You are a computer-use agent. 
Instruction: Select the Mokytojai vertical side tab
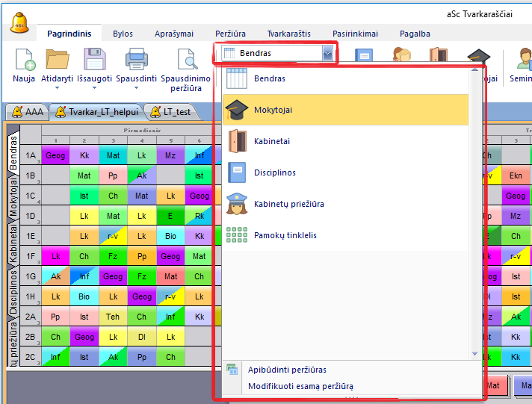13,197
